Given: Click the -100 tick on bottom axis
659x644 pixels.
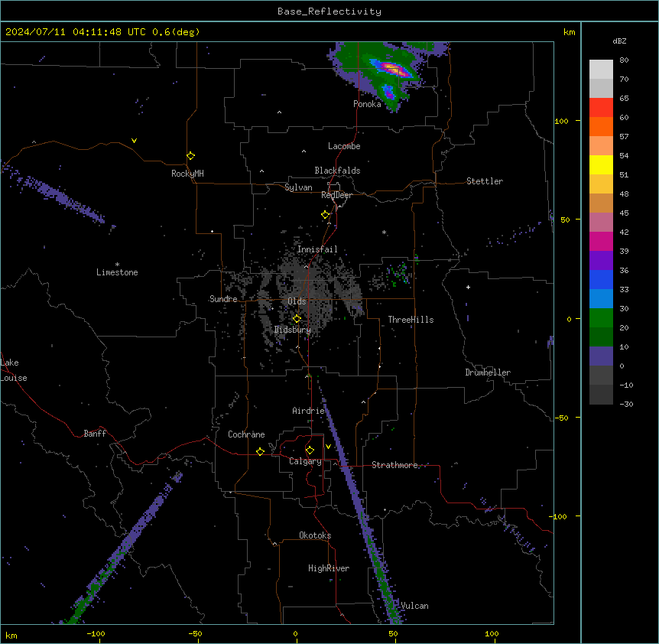Looking at the screenshot, I should 96,634.
